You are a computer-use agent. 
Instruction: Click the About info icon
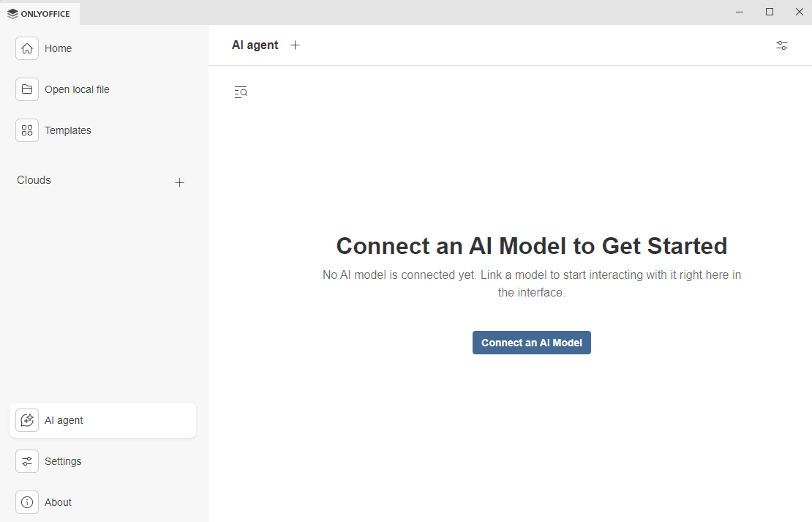click(26, 502)
